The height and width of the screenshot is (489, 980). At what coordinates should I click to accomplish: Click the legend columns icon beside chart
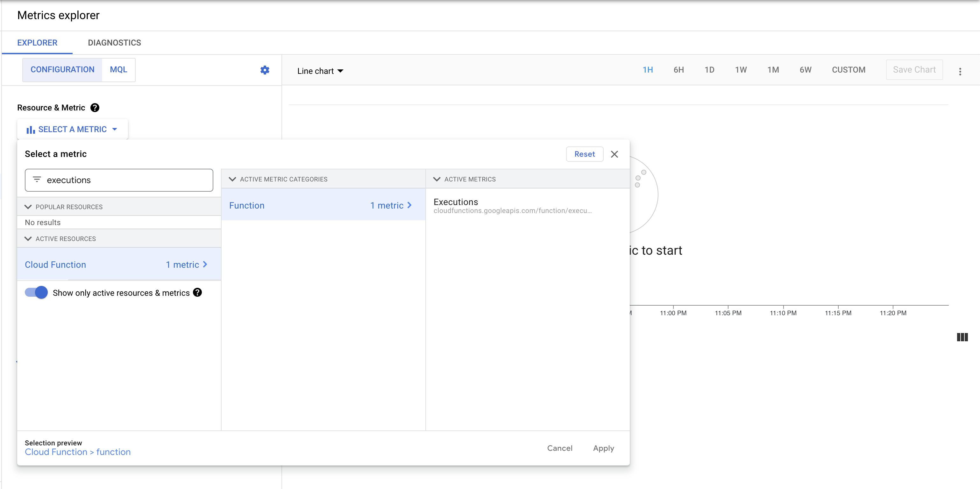click(x=962, y=337)
